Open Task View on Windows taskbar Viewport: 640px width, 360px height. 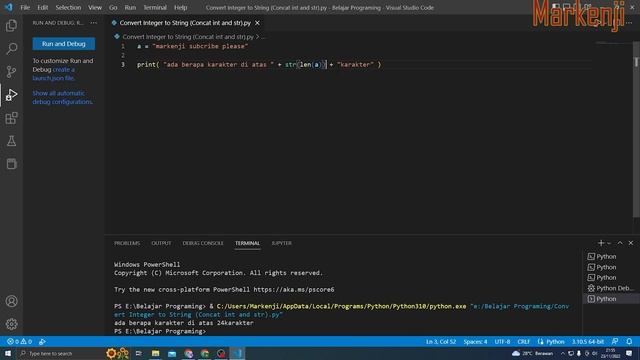tap(138, 353)
